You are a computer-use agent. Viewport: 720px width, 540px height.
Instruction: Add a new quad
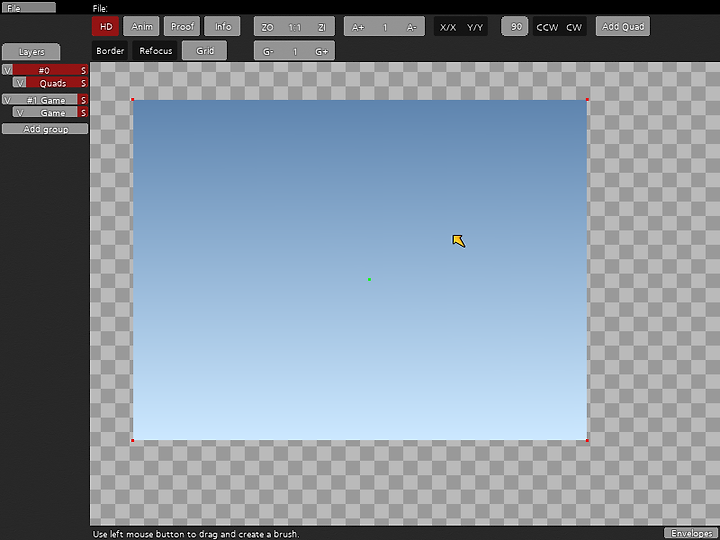coord(623,27)
